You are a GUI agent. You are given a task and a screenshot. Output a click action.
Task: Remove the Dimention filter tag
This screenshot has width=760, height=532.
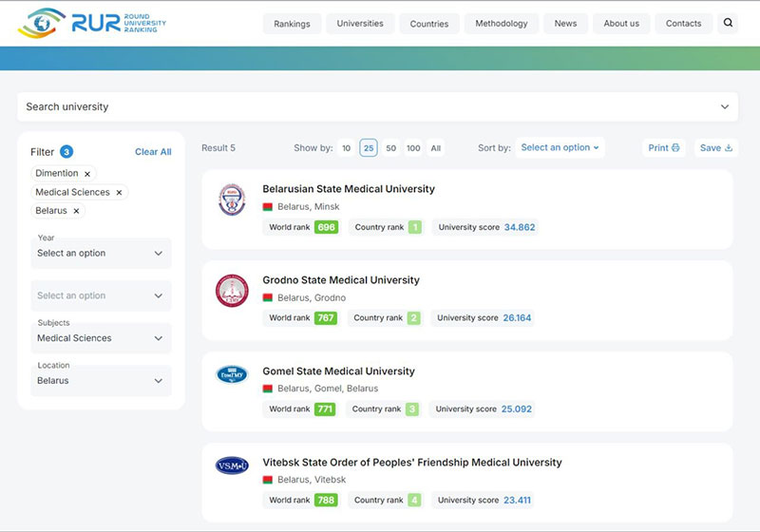pos(87,174)
